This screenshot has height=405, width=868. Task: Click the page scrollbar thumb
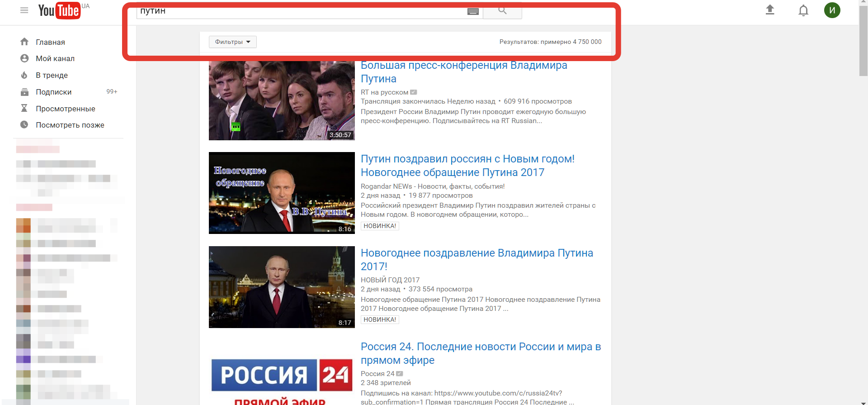[863, 41]
